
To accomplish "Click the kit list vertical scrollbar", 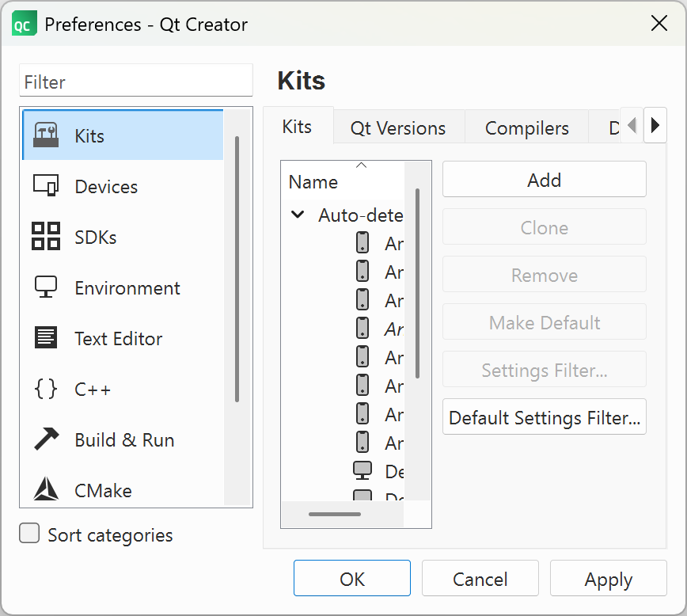I will pyautogui.click(x=418, y=283).
